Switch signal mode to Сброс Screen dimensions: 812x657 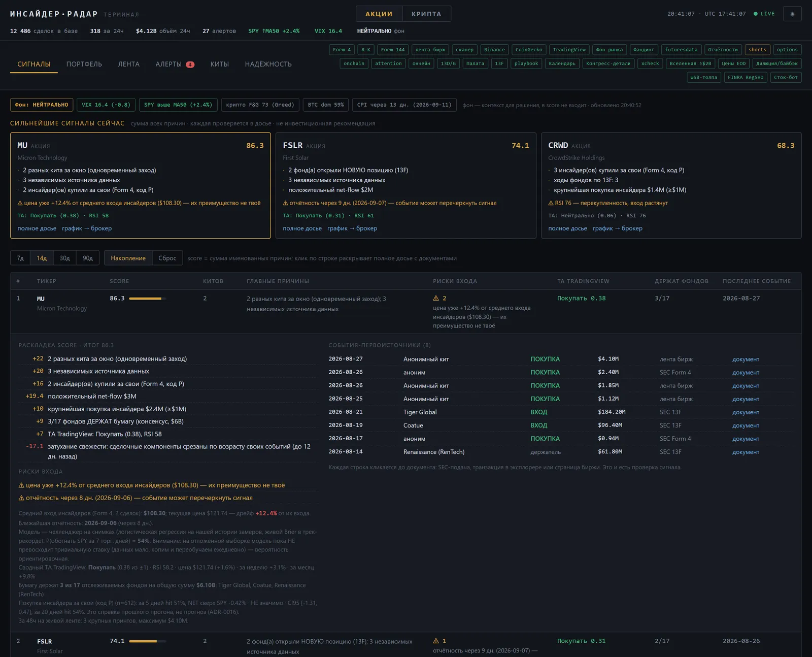click(167, 258)
